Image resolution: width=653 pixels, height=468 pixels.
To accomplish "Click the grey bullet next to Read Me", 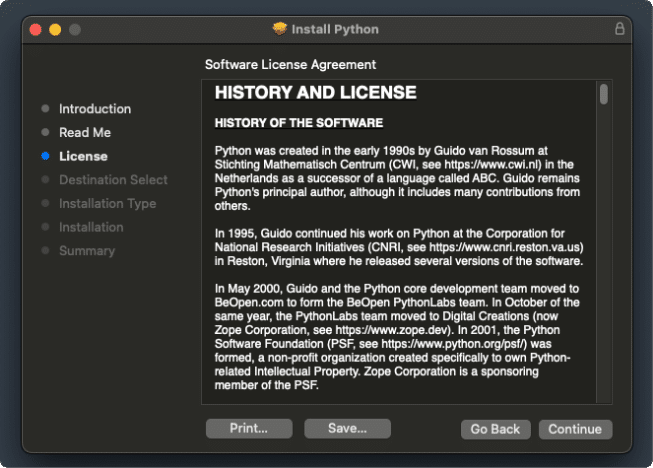I will [x=45, y=132].
